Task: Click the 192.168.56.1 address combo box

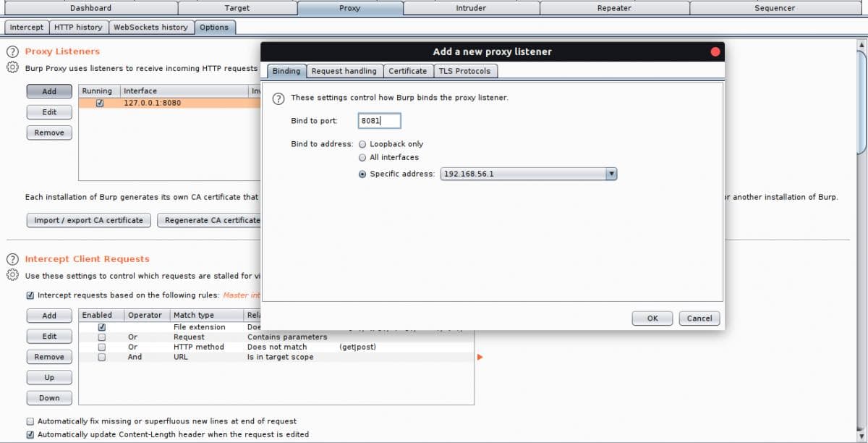Action: click(x=522, y=174)
